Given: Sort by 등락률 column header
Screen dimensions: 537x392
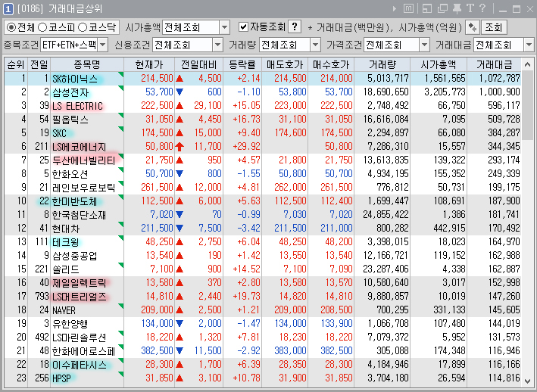Looking at the screenshot, I should pyautogui.click(x=242, y=64).
